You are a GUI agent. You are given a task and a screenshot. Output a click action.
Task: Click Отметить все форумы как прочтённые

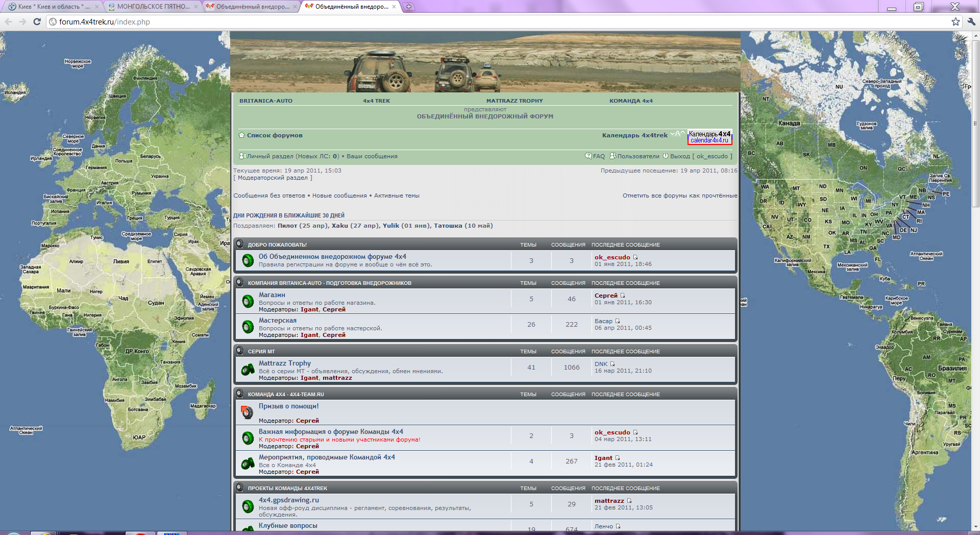point(679,196)
